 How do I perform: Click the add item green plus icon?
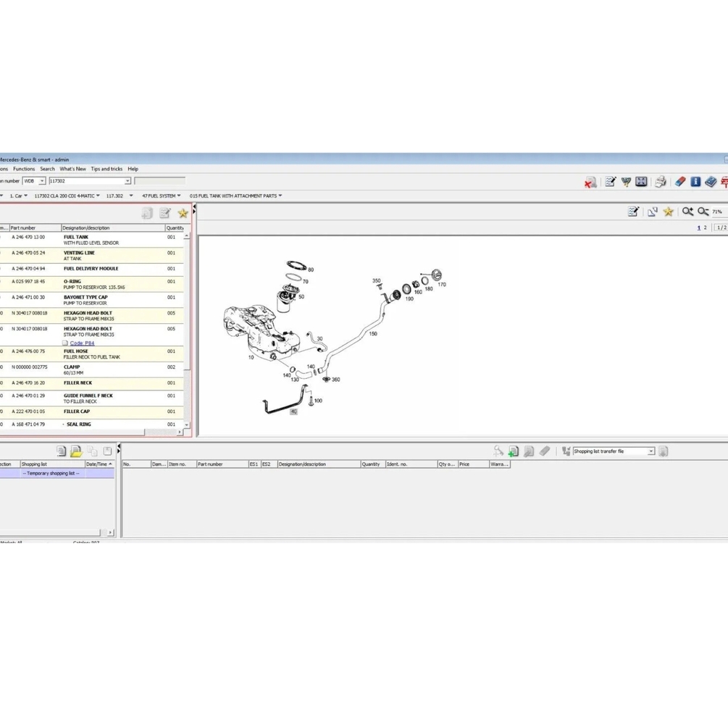513,451
